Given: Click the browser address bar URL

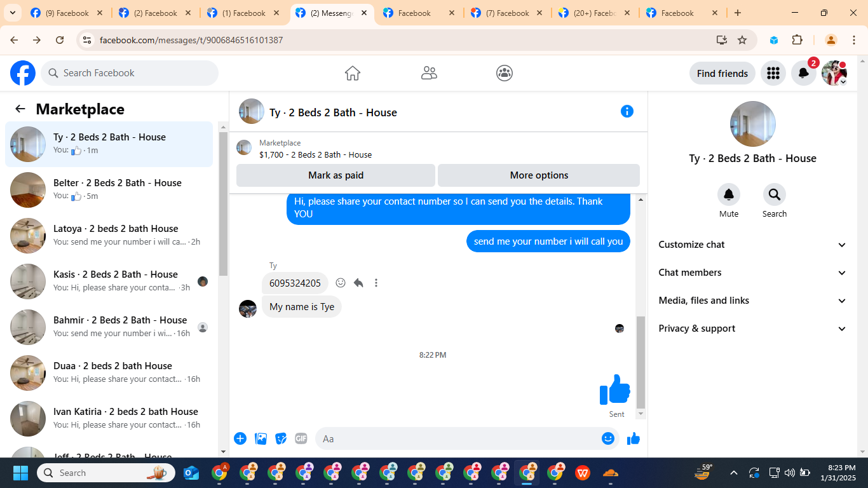Looking at the screenshot, I should pyautogui.click(x=191, y=40).
